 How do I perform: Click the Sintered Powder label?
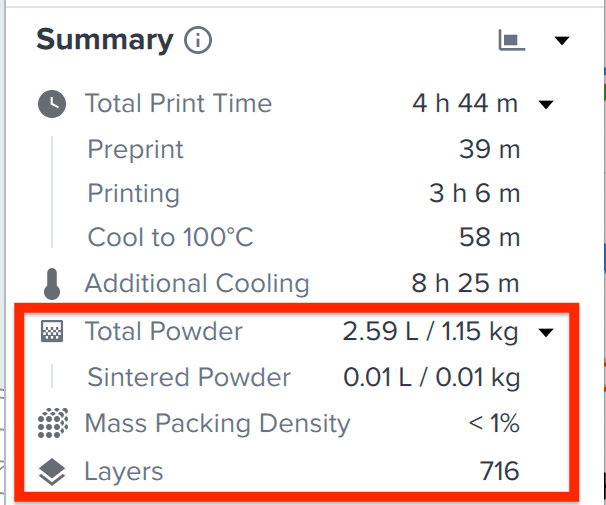pyautogui.click(x=189, y=377)
